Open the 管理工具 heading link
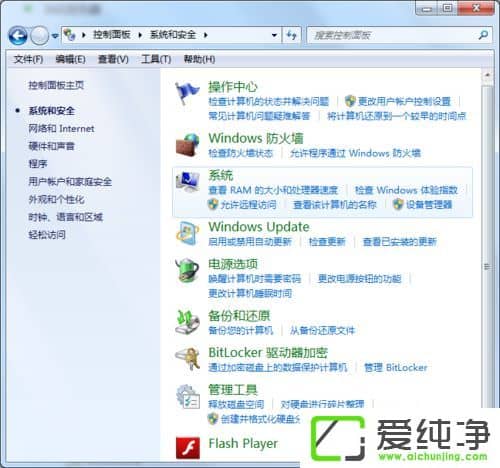Screen dimensions: 500x468 click(233, 389)
